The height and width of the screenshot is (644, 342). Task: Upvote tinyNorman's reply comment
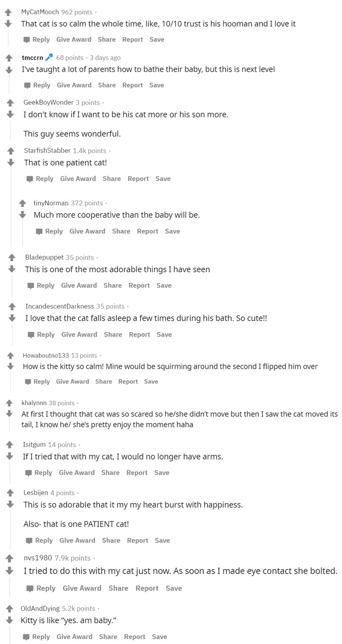tap(22, 204)
